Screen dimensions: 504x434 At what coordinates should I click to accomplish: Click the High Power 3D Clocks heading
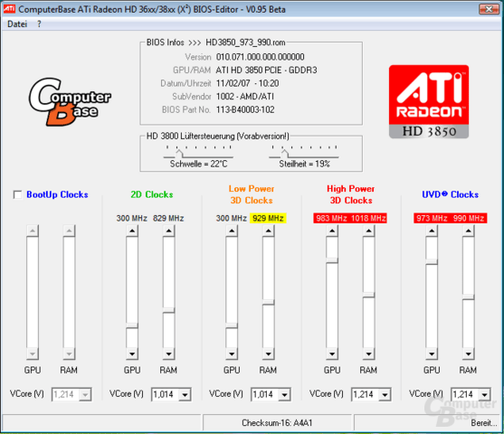coord(351,194)
